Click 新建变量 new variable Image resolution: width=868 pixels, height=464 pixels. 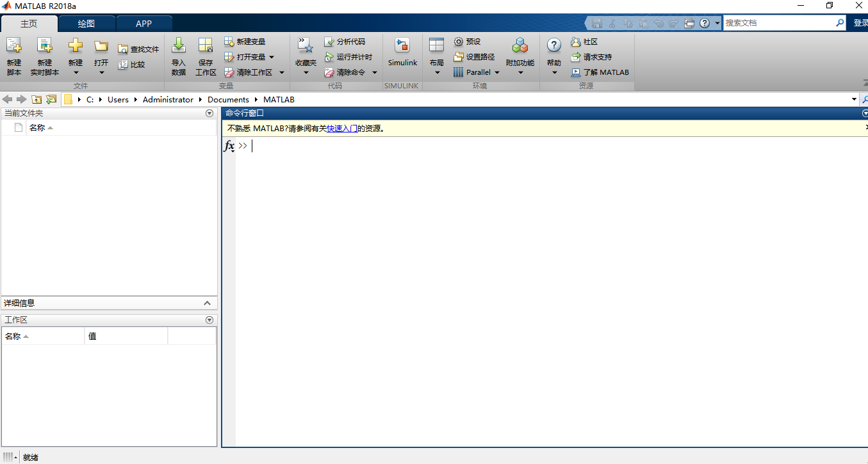245,42
